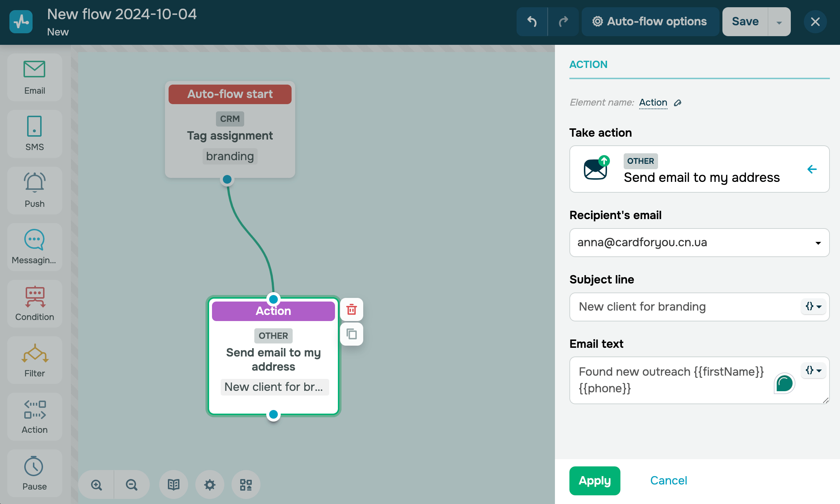Viewport: 840px width, 504px height.
Task: Expand Email text variables dropdown
Action: [813, 371]
